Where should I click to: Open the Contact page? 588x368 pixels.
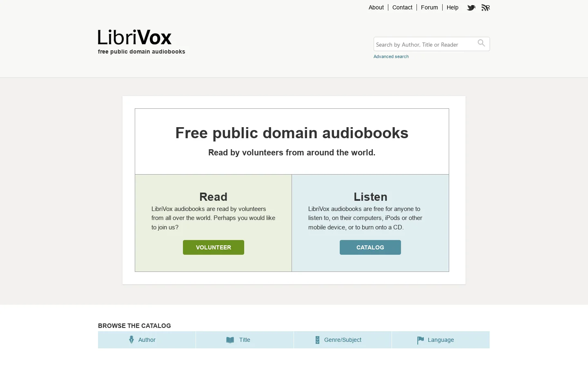(x=402, y=7)
